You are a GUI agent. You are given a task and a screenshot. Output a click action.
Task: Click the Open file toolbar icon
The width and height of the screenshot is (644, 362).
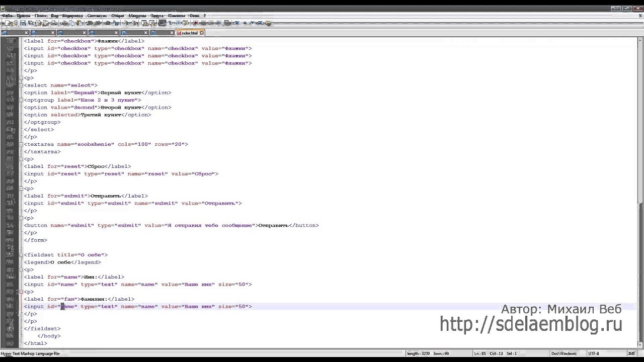pos(15,23)
